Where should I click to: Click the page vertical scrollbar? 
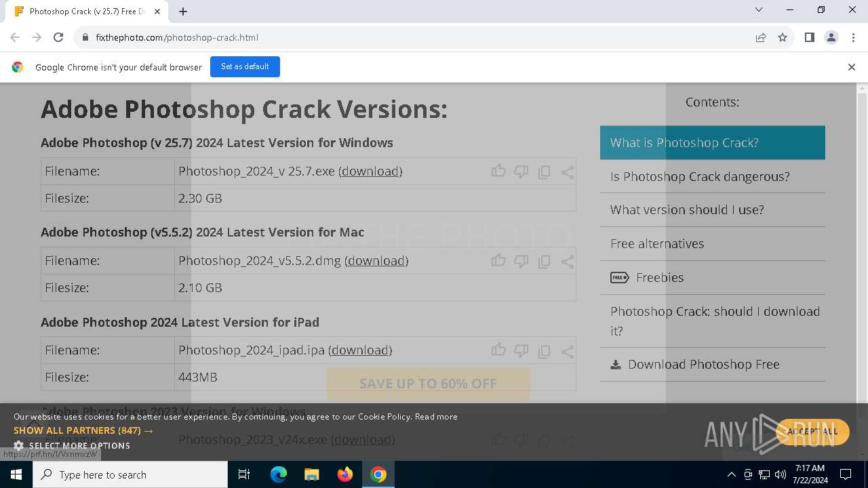click(863, 271)
